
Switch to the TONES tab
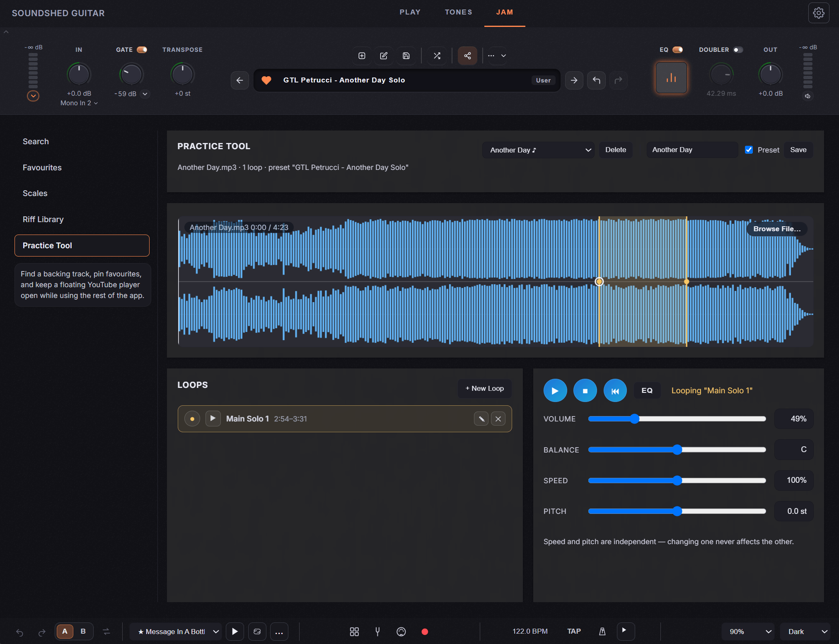(x=458, y=12)
